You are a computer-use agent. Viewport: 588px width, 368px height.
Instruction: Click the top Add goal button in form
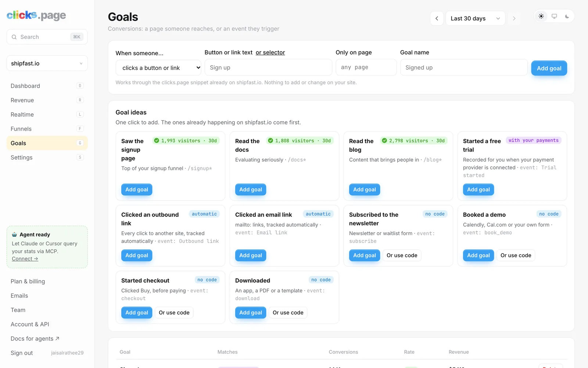point(549,68)
